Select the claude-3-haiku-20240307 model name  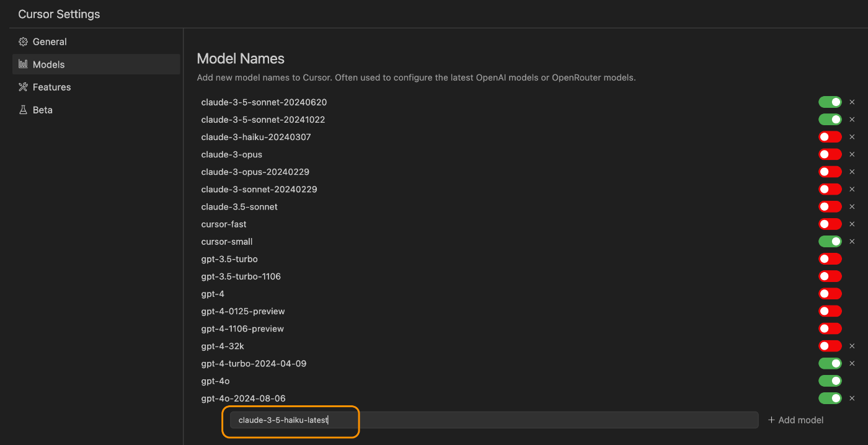(256, 137)
